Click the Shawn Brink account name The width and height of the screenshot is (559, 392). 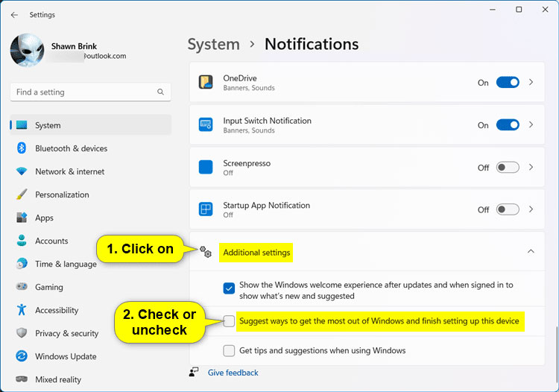tap(74, 46)
